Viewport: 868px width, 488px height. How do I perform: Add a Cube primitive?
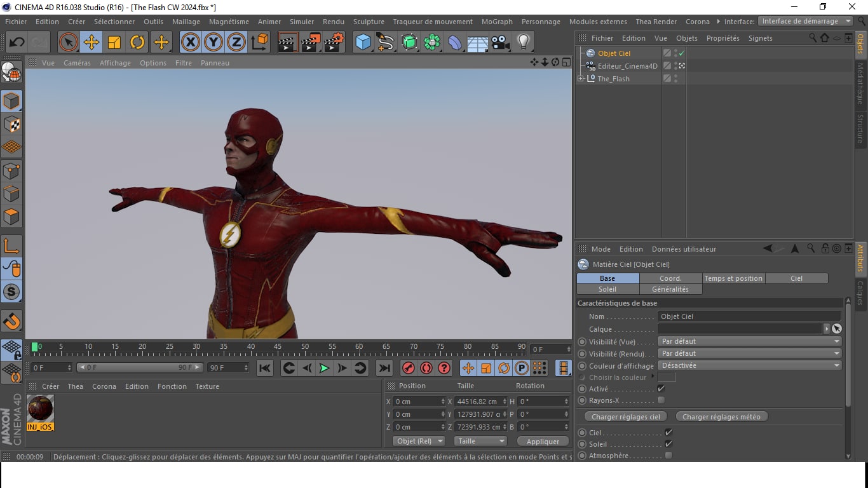363,43
